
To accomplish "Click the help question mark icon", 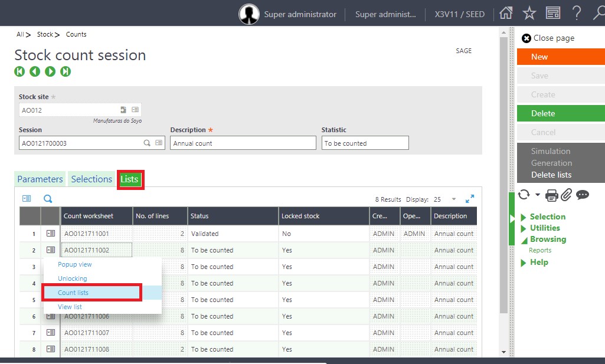I will pyautogui.click(x=577, y=13).
